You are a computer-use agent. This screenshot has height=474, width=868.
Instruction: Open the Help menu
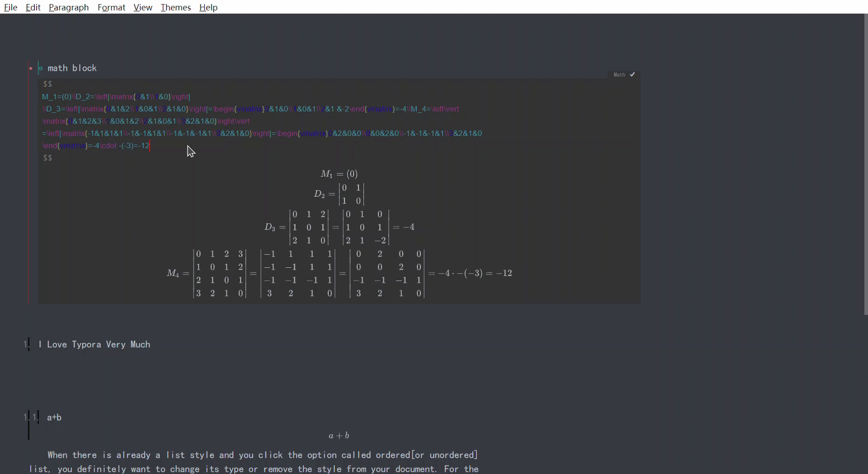click(x=208, y=7)
